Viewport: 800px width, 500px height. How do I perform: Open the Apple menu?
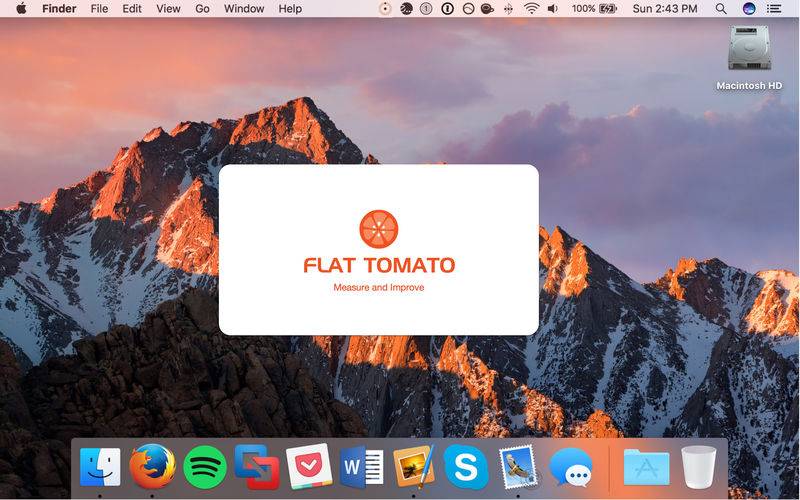tap(21, 9)
